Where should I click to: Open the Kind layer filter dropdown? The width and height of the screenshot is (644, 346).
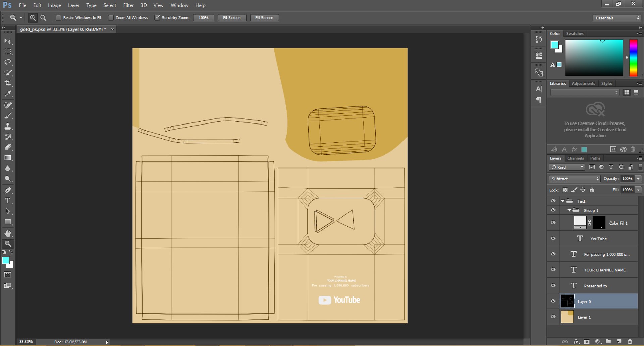567,167
